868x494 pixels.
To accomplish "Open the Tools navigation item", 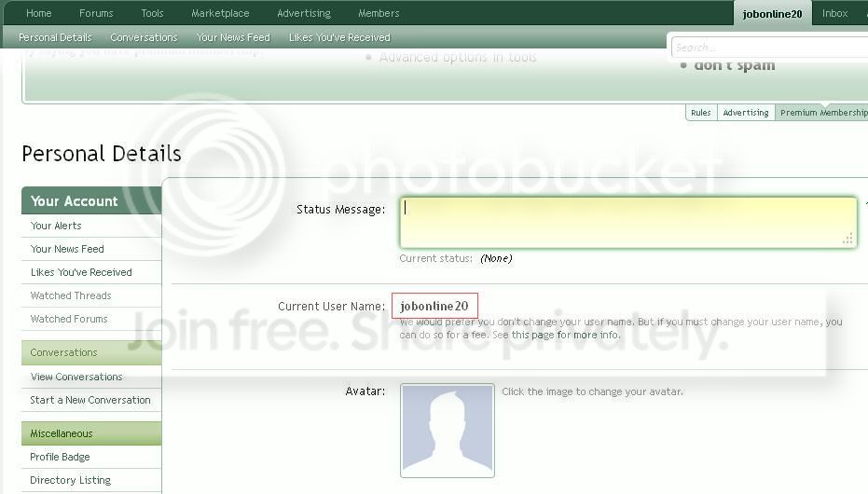I will point(152,13).
